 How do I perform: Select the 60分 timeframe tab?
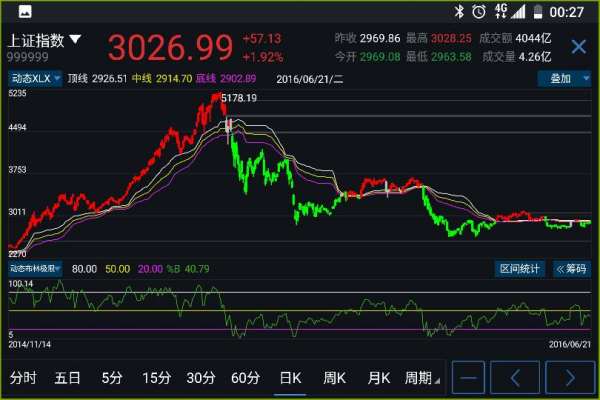245,378
